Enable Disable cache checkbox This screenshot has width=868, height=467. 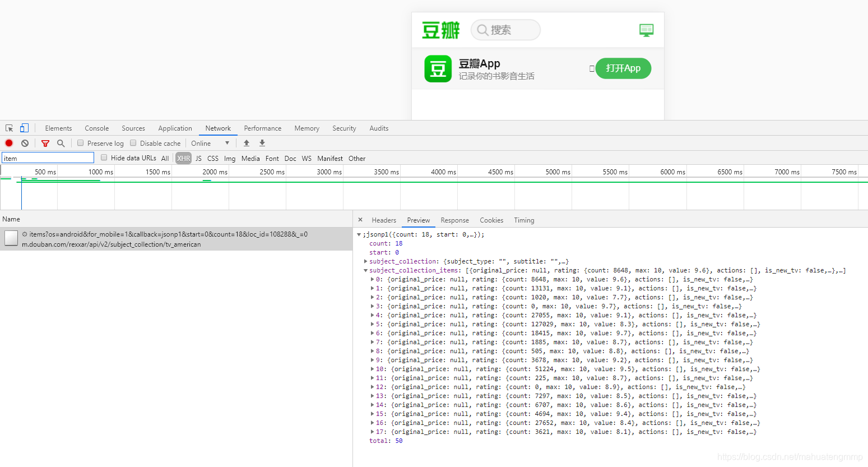click(133, 143)
